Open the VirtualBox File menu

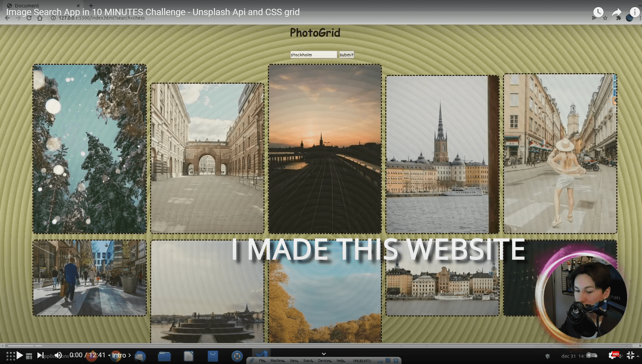(x=262, y=361)
